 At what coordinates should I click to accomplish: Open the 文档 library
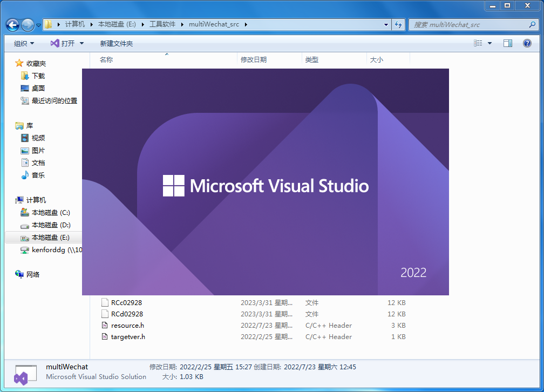coord(38,163)
